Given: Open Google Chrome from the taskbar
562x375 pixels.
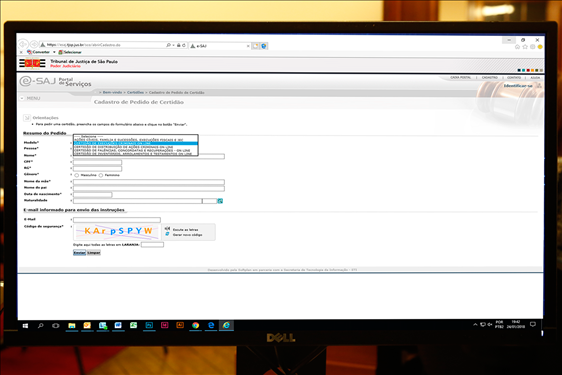Looking at the screenshot, I should point(195,326).
